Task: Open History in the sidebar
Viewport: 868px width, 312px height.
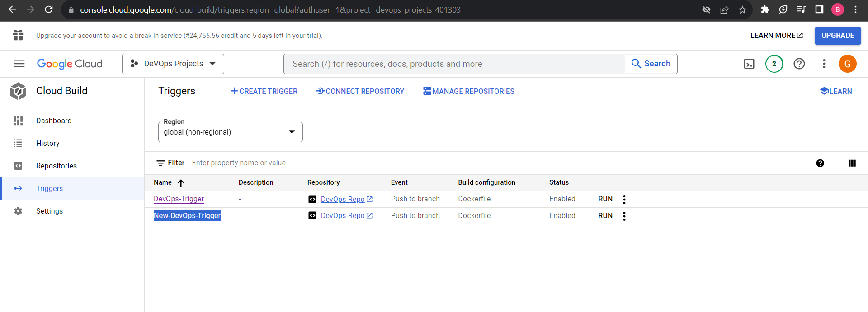Action: [x=48, y=143]
